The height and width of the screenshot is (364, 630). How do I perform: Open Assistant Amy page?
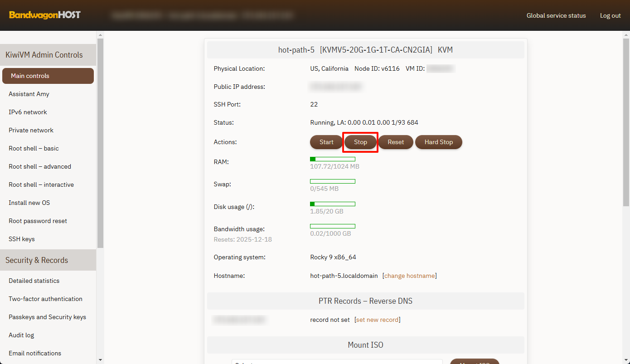pyautogui.click(x=29, y=94)
